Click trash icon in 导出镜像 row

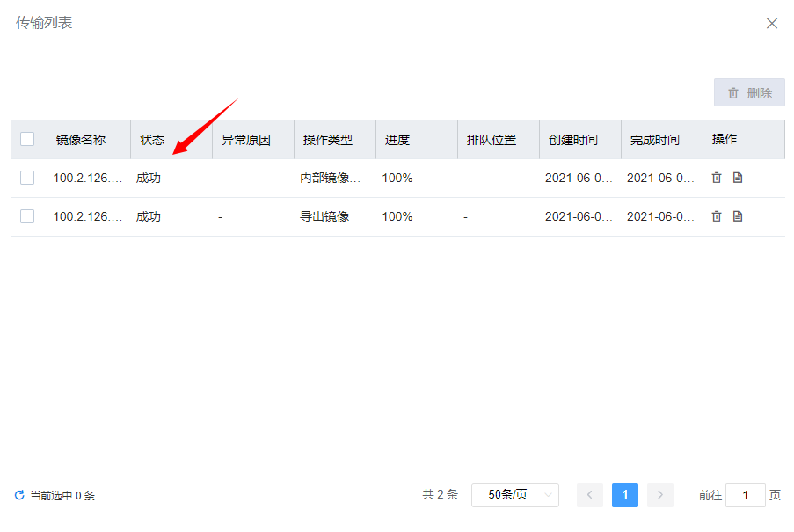point(717,216)
